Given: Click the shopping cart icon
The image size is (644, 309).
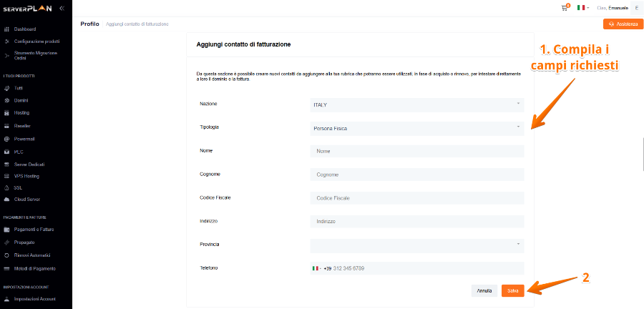Looking at the screenshot, I should pyautogui.click(x=566, y=7).
